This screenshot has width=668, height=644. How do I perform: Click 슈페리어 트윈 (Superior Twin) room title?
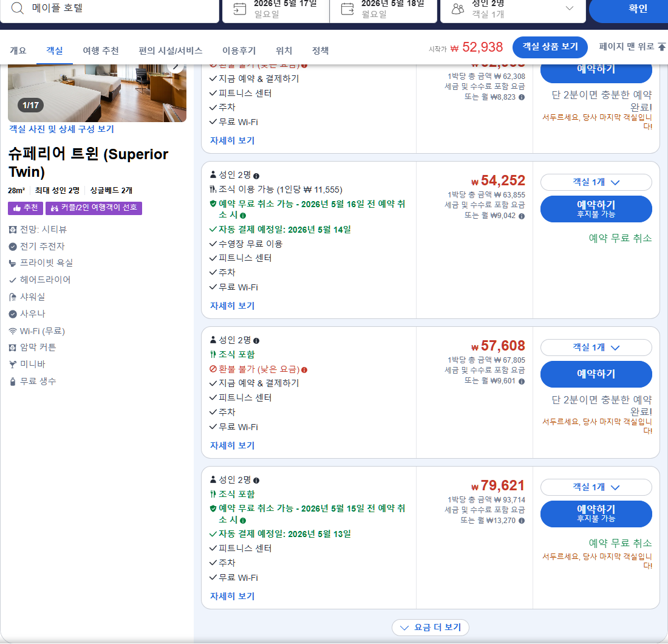pyautogui.click(x=88, y=163)
